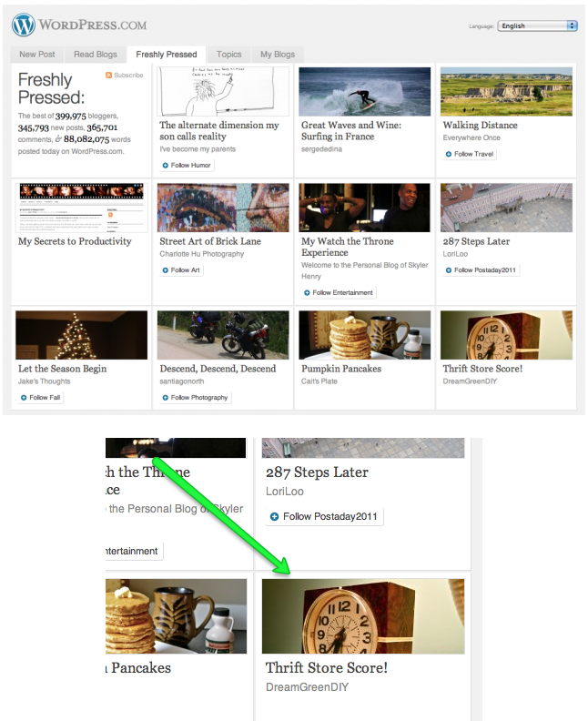This screenshot has height=721, width=588.
Task: Open the surfing in France thumbnail
Action: coord(365,91)
